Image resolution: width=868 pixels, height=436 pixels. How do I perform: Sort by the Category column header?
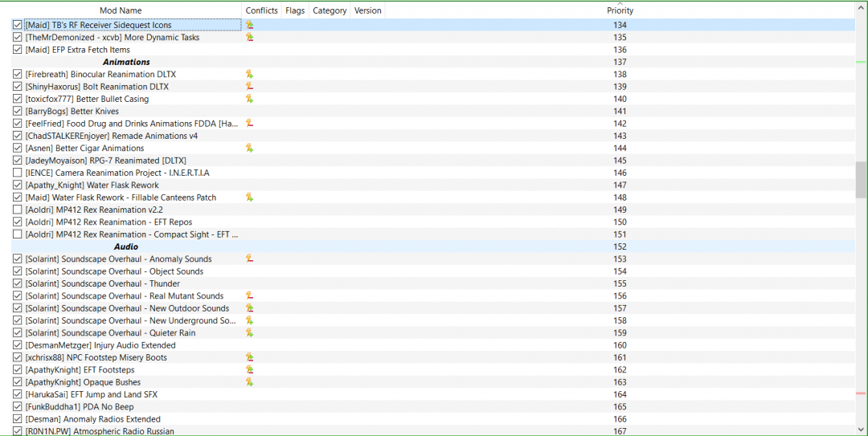click(330, 10)
